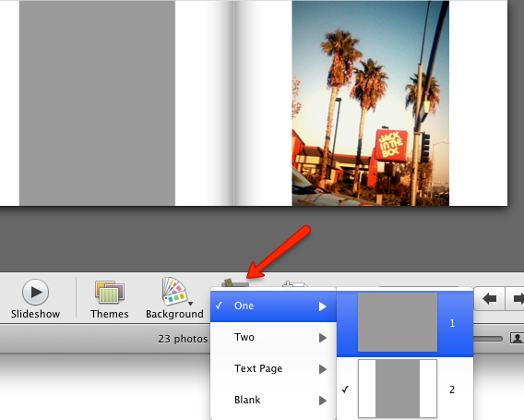Open the Themes chooser icon

tap(110, 292)
